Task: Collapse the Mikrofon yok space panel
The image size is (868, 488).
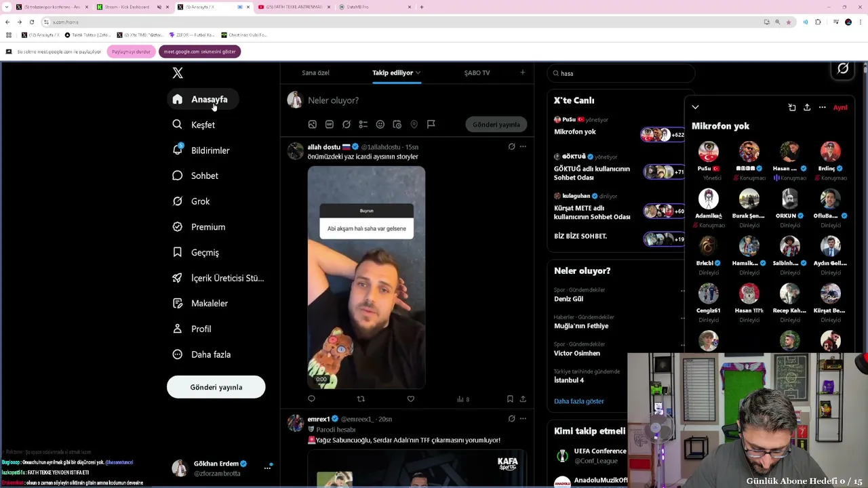Action: 695,107
